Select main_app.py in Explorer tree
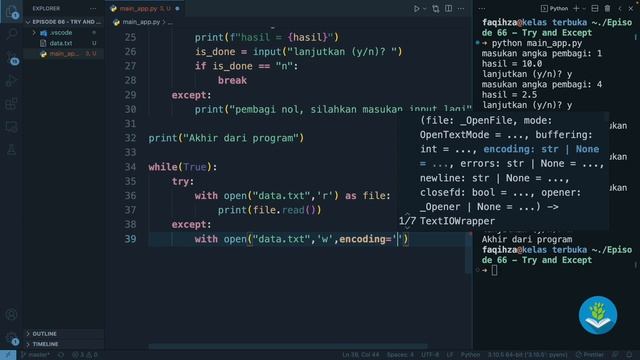The image size is (640, 360). click(x=63, y=54)
